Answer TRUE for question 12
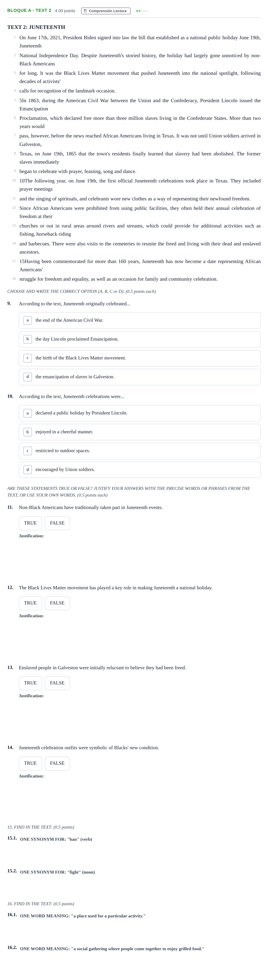This screenshot has width=268, height=980. [30, 603]
